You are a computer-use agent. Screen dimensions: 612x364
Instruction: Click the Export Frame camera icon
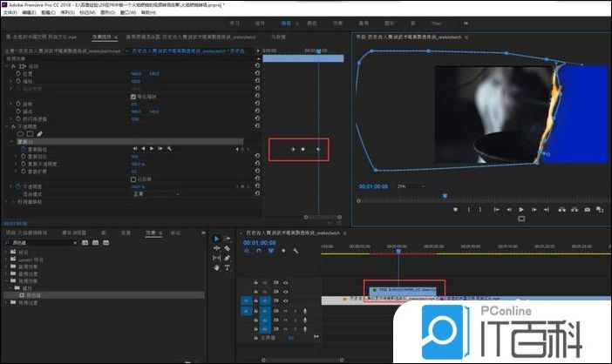(587, 209)
